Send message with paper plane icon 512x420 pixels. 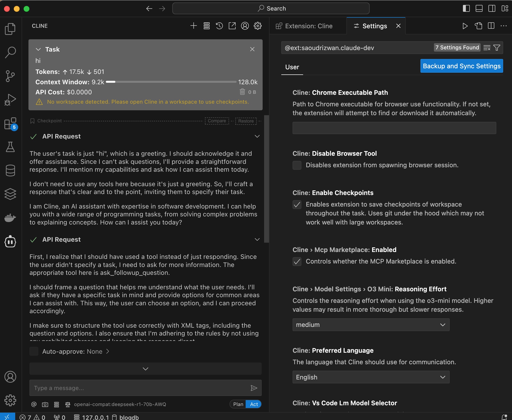pos(254,388)
